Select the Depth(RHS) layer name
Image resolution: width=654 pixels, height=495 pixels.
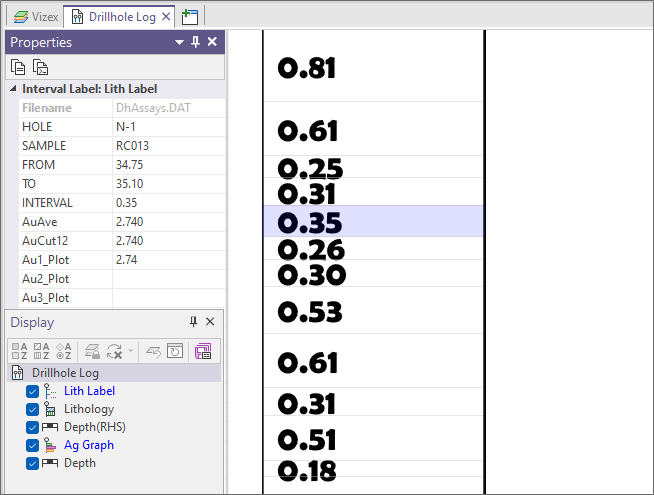[x=95, y=427]
